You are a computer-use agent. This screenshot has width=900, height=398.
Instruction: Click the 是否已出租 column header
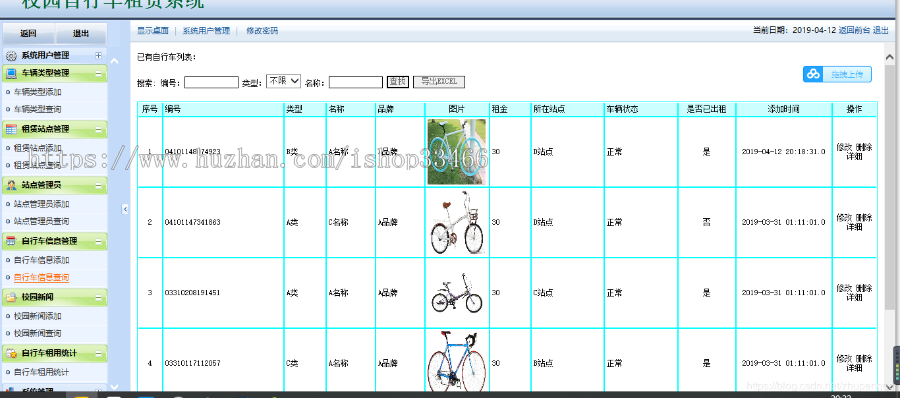(707, 109)
